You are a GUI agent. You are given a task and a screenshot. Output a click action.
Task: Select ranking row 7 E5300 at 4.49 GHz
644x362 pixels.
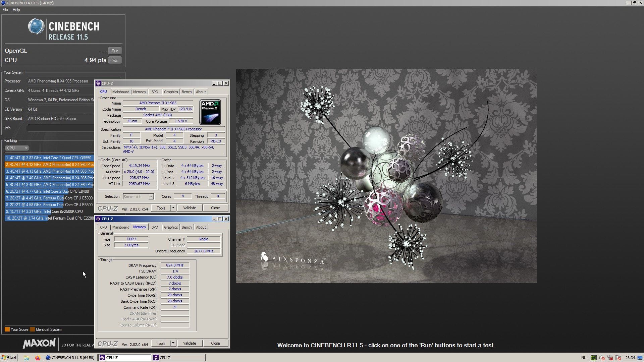(49, 198)
